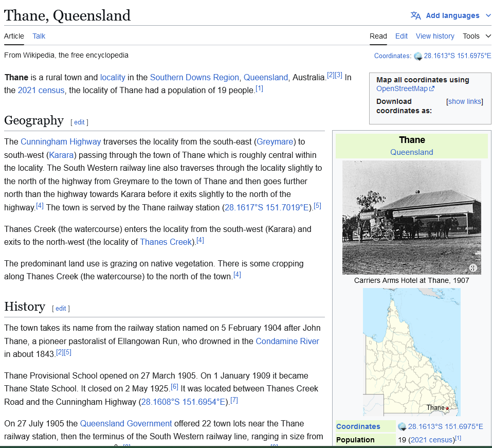The width and height of the screenshot is (492, 448).
Task: Click citation [4] after the word highway
Action: (x=40, y=206)
